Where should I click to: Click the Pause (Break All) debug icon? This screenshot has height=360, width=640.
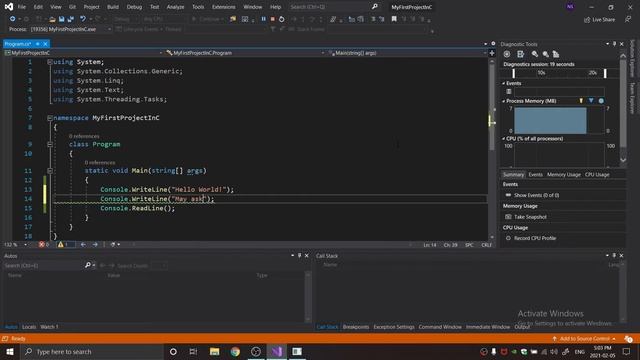[x=263, y=19]
